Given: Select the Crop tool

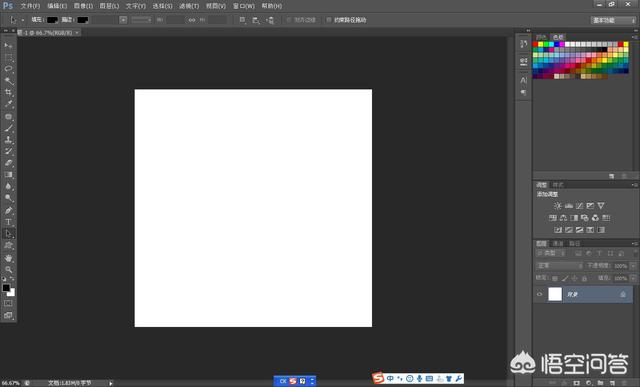Looking at the screenshot, I should pos(8,92).
